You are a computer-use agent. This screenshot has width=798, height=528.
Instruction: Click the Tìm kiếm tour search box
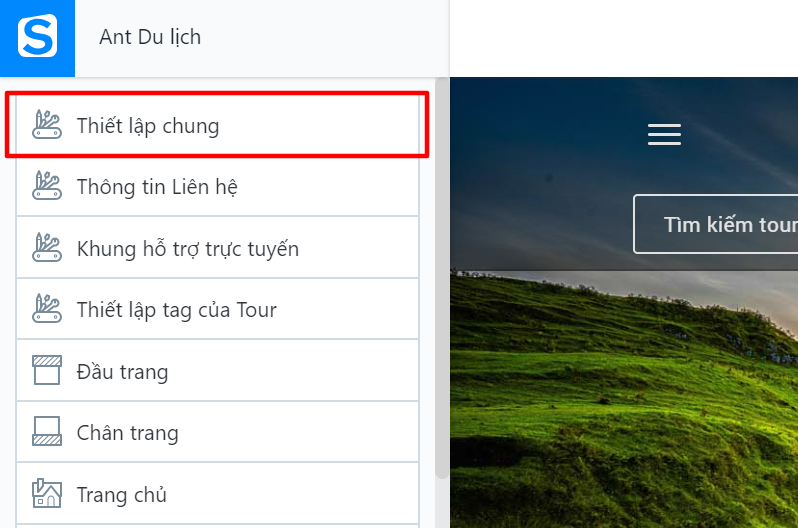(720, 224)
